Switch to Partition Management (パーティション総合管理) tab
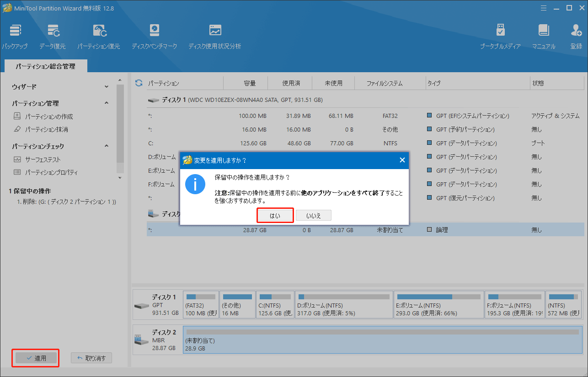Image resolution: width=588 pixels, height=377 pixels. [x=46, y=66]
